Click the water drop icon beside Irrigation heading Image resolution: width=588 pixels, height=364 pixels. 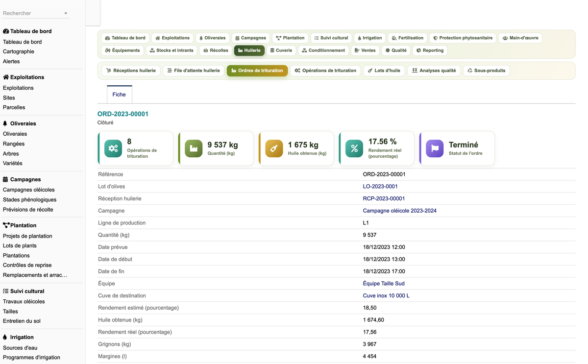[5, 337]
